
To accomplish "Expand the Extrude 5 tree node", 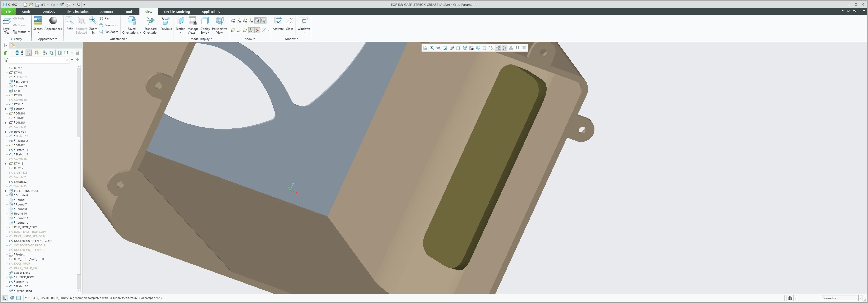I will [x=6, y=109].
